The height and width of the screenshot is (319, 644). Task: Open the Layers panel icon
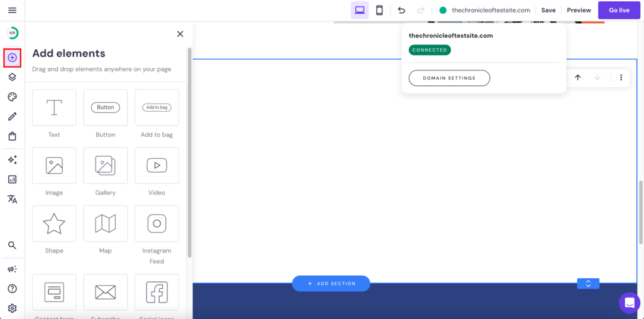(12, 77)
